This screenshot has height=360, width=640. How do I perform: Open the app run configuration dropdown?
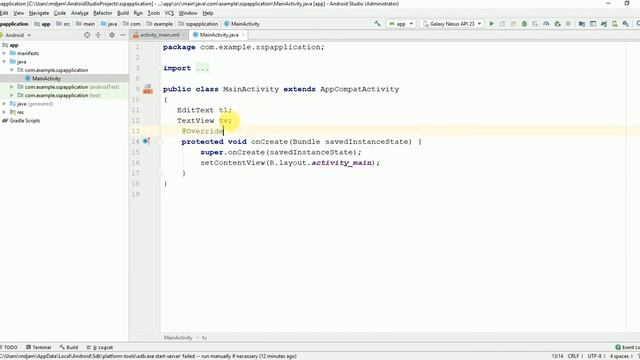point(401,24)
